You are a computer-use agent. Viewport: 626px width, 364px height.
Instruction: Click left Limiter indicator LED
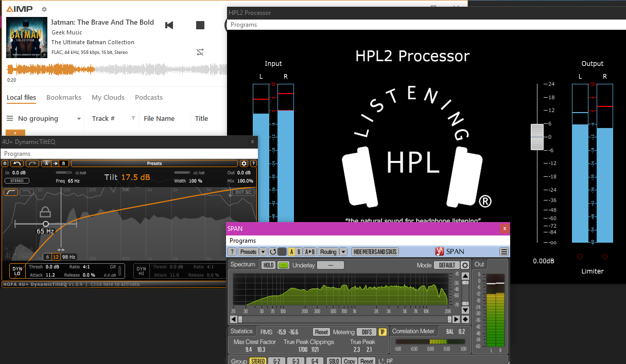tap(580, 256)
